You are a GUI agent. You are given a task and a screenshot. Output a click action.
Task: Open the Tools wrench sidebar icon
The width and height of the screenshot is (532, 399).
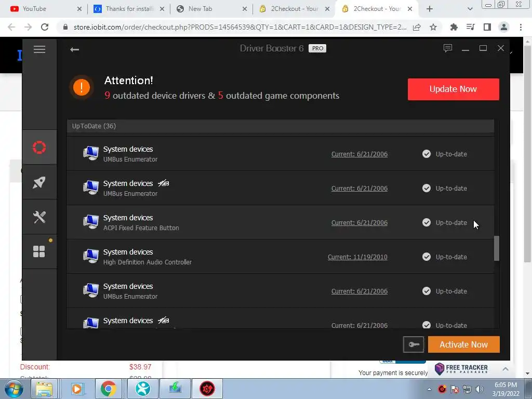39,217
